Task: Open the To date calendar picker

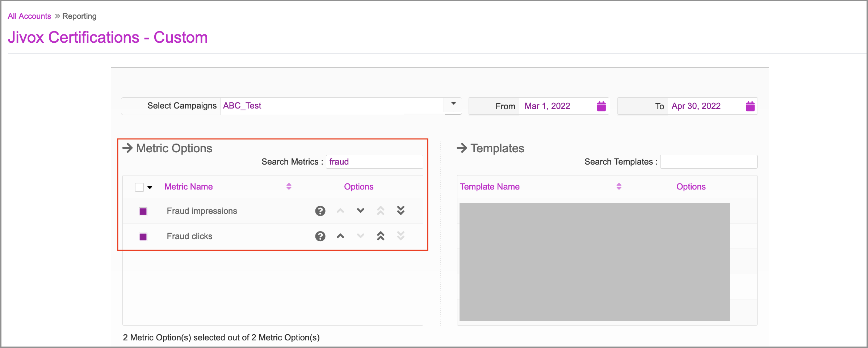Action: point(750,106)
